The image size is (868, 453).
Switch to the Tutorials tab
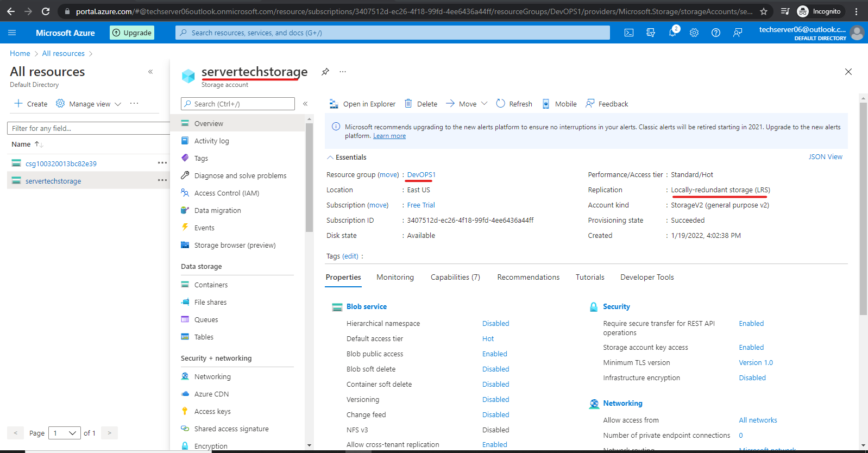tap(590, 277)
